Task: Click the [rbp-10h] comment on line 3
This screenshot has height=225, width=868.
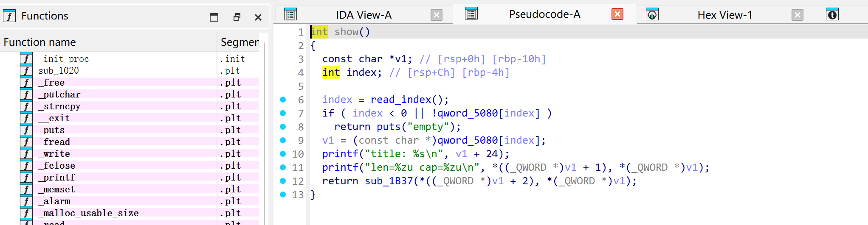Action: pyautogui.click(x=519, y=59)
